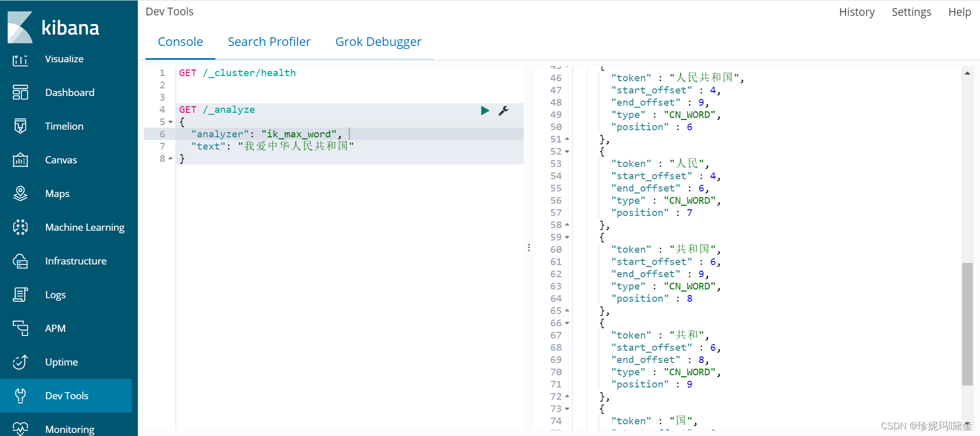Click the "text" line with 我爱中华人民共和国

pyautogui.click(x=273, y=147)
